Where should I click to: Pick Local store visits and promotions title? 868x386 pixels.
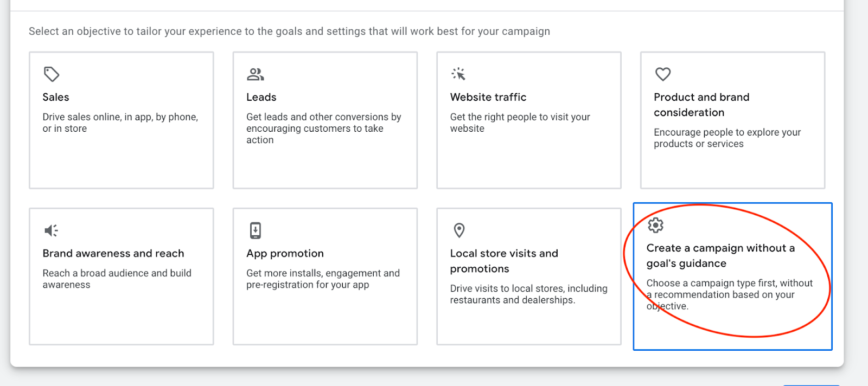tap(503, 261)
